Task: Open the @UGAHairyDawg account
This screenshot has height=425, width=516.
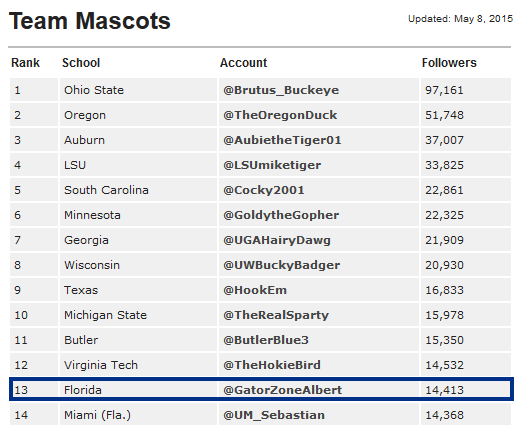Action: click(x=277, y=240)
